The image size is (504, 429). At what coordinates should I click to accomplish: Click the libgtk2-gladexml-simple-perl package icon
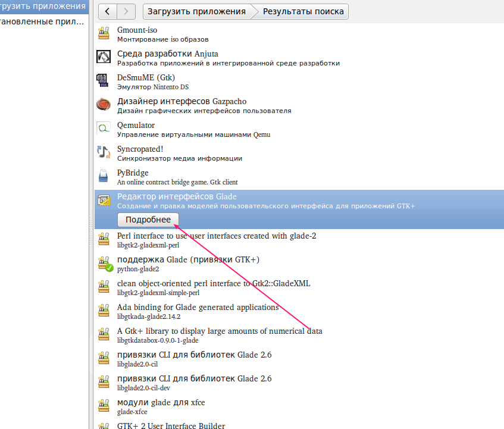(x=104, y=287)
